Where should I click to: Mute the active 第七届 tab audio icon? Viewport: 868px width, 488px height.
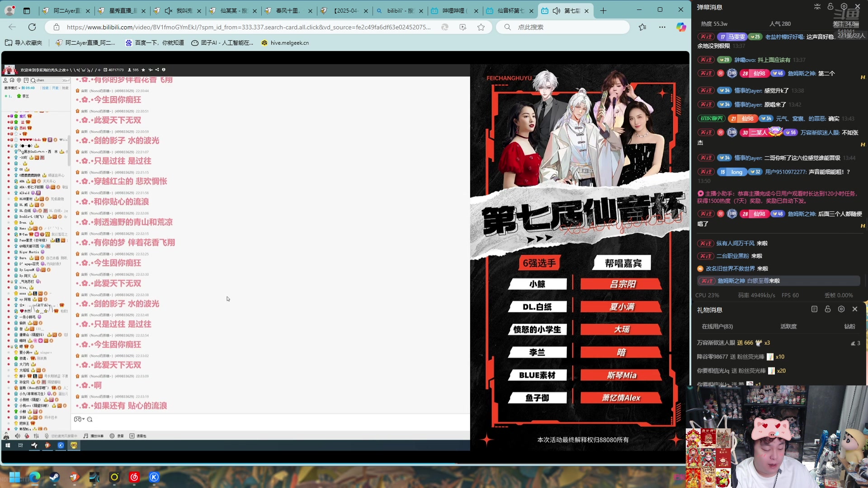[x=557, y=10]
